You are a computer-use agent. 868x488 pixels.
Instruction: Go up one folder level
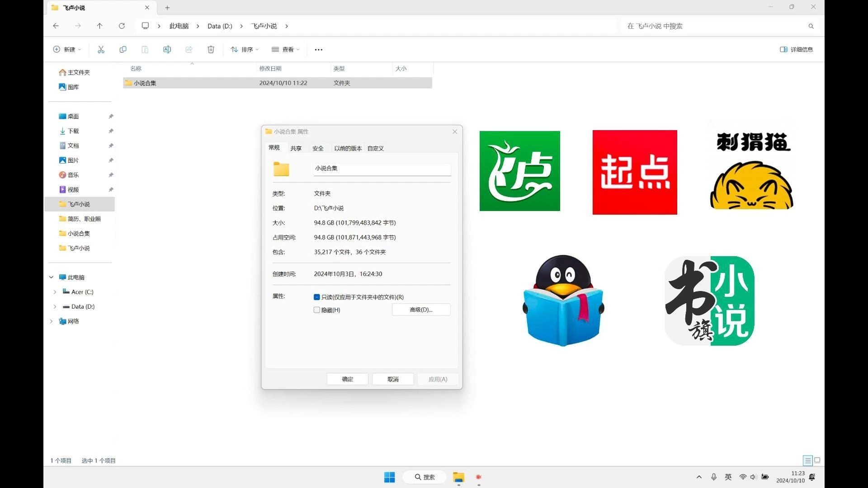click(x=100, y=26)
